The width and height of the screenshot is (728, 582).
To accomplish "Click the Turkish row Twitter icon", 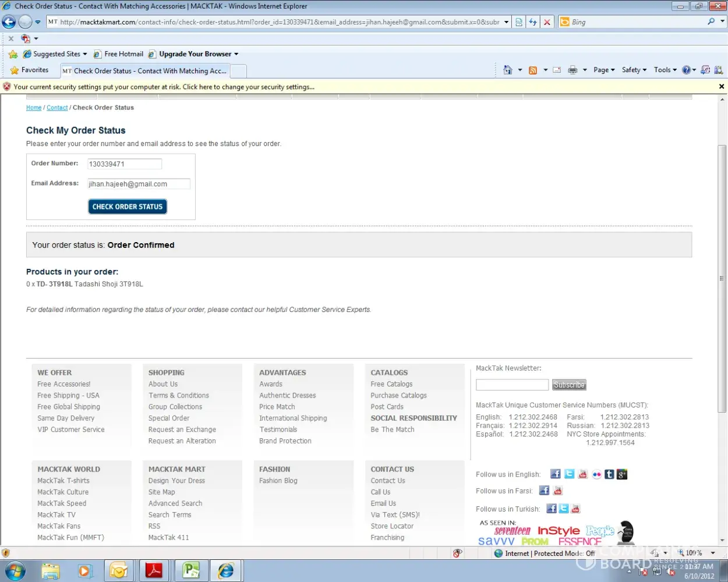I will coord(564,509).
